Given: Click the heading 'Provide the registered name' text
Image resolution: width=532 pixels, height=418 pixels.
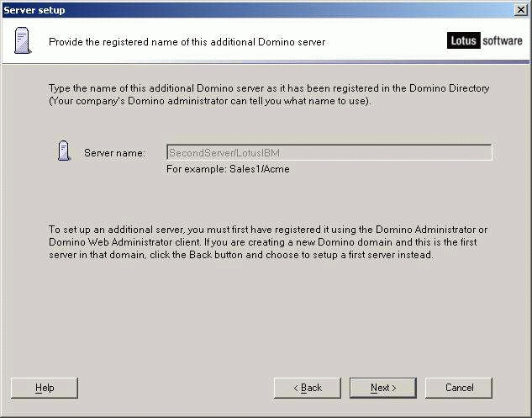Looking at the screenshot, I should tap(187, 42).
